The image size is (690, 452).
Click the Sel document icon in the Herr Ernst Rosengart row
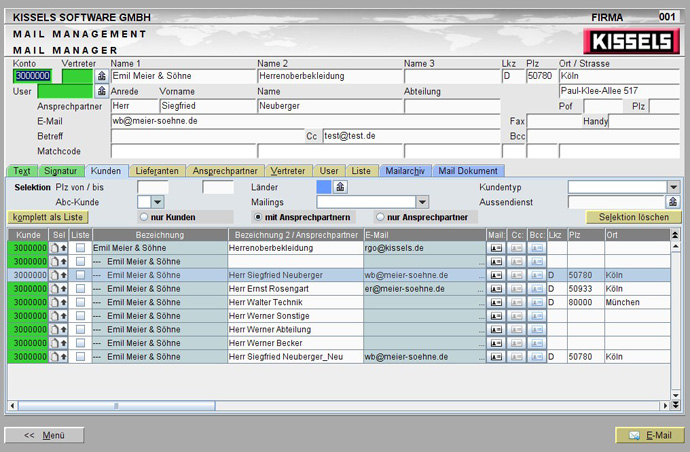(55, 289)
